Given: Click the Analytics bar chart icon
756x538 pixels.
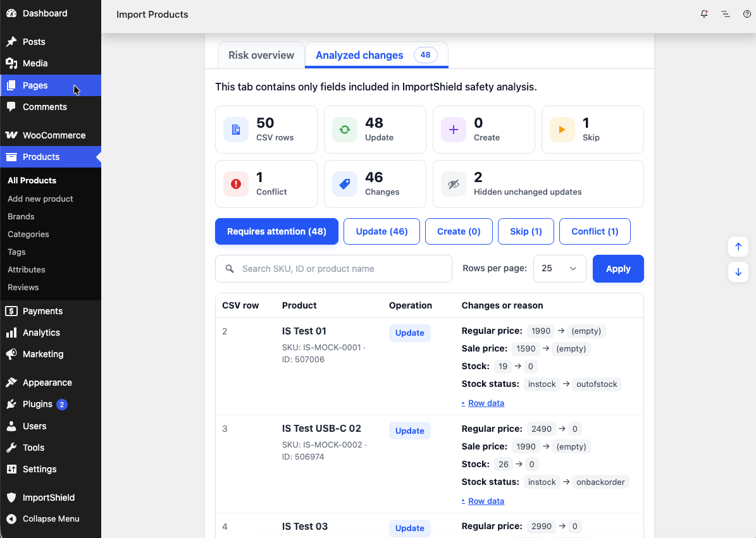Looking at the screenshot, I should click(x=11, y=333).
